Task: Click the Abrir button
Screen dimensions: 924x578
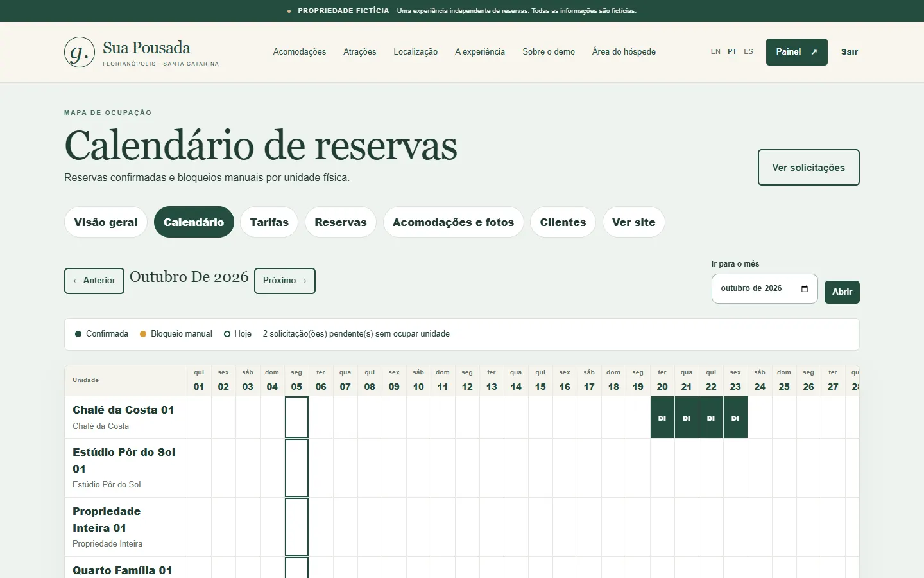Action: (842, 292)
